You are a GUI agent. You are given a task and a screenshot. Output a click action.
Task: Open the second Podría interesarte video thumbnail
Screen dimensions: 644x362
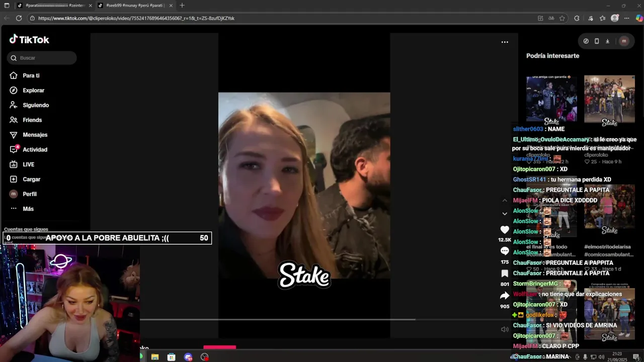pos(609,100)
